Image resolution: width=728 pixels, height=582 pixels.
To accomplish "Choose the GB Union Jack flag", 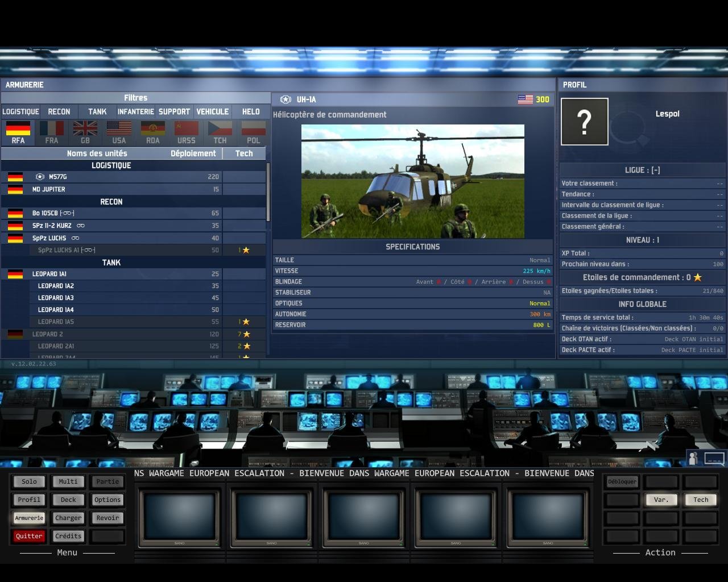I will tap(85, 132).
